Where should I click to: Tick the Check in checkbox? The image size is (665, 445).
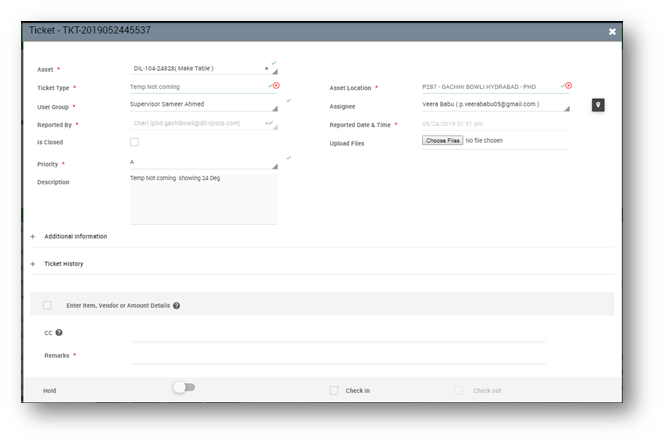(x=334, y=390)
